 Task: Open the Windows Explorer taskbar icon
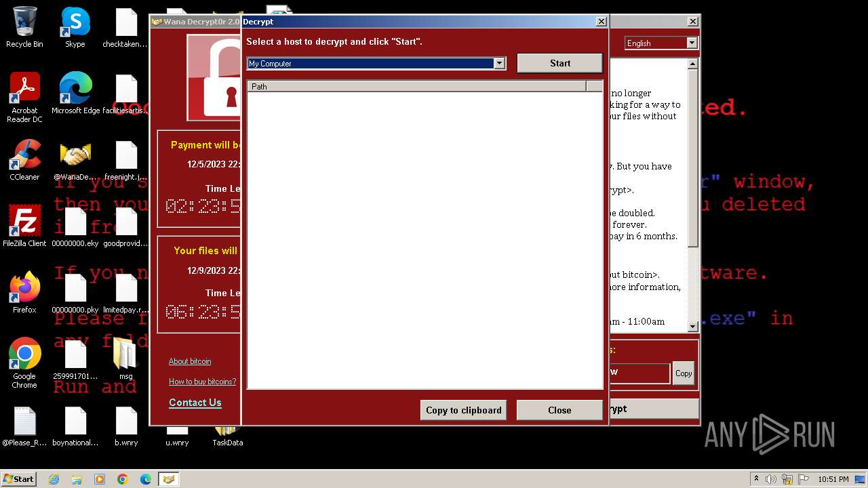click(77, 479)
